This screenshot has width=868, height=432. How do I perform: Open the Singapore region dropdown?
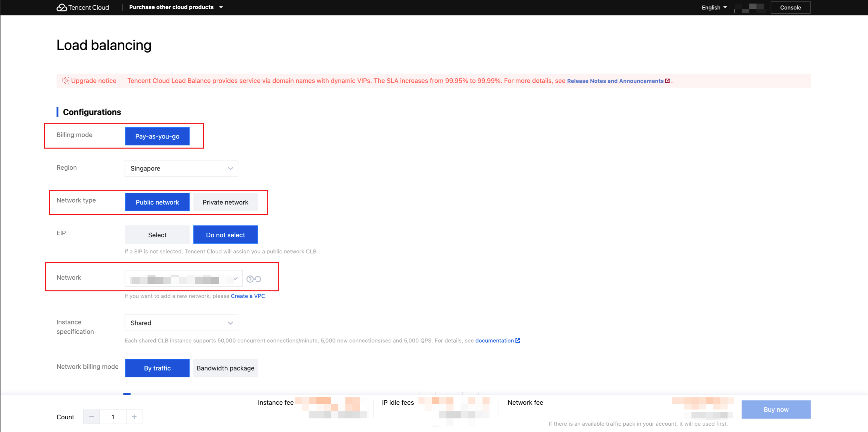[181, 168]
